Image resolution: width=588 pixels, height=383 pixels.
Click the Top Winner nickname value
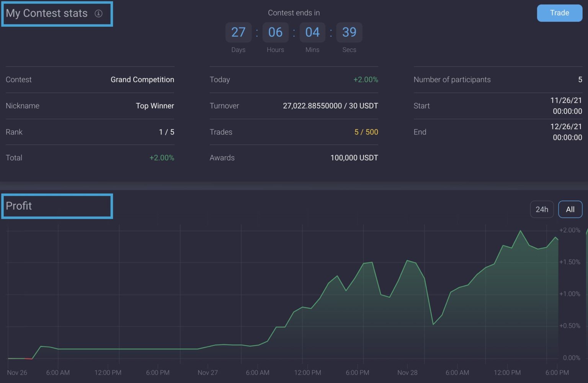pos(155,106)
